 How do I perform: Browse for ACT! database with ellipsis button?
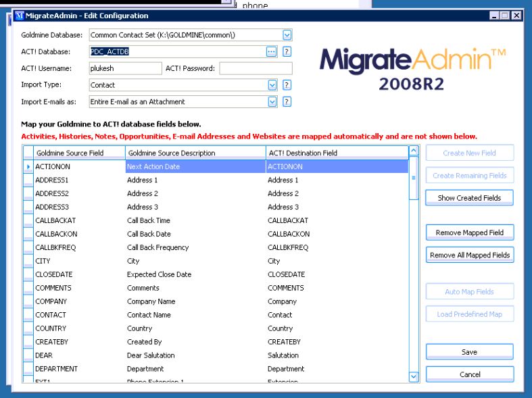click(272, 51)
